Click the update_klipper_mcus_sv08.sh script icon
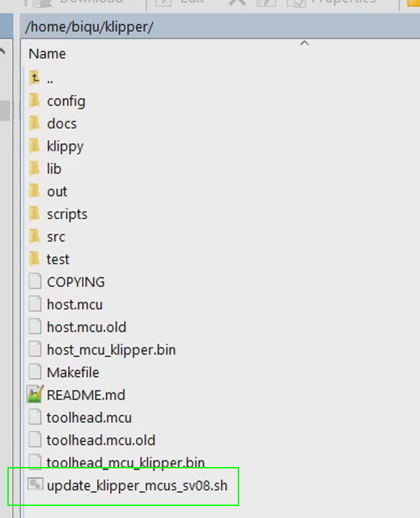The height and width of the screenshot is (518, 420). [x=35, y=484]
